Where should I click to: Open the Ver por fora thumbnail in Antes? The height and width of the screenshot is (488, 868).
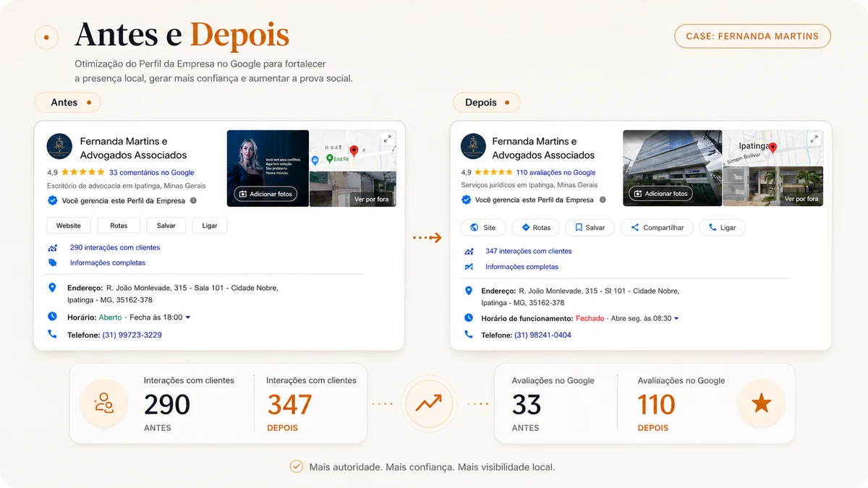coord(353,189)
